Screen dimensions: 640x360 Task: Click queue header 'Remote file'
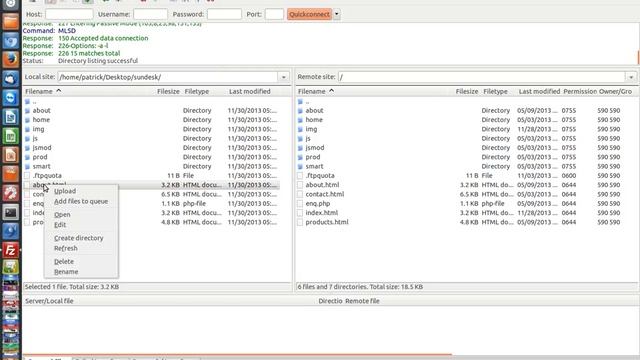[362, 301]
